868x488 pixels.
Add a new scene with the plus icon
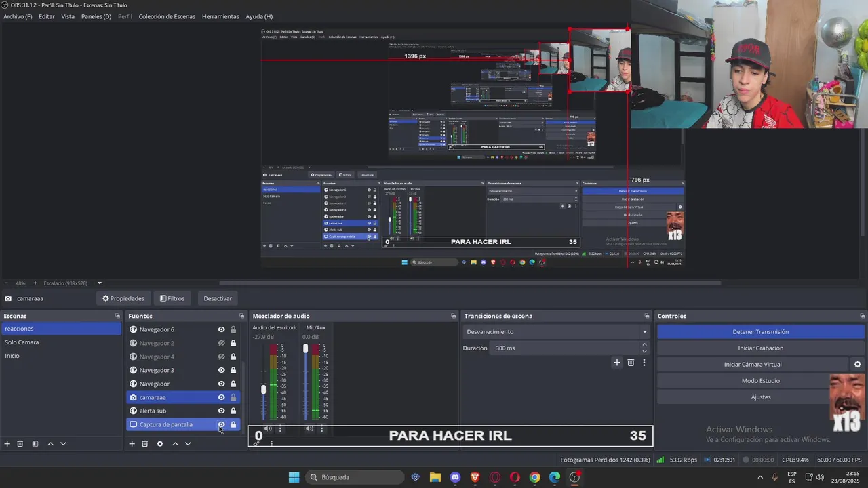coord(7,444)
